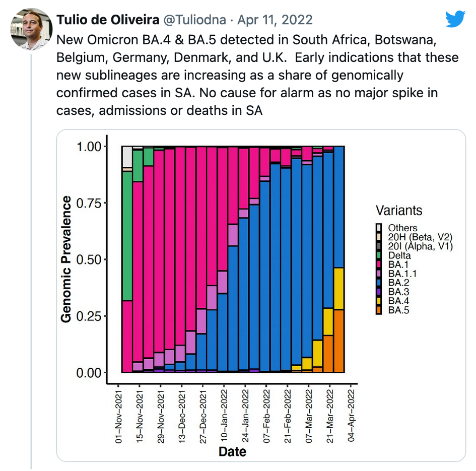
Task: Click the Apr 11, 2022 tweet date
Action: click(275, 20)
